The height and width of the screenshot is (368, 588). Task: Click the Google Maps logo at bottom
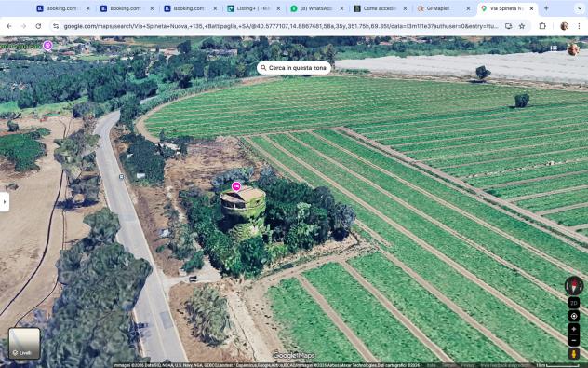tap(294, 355)
